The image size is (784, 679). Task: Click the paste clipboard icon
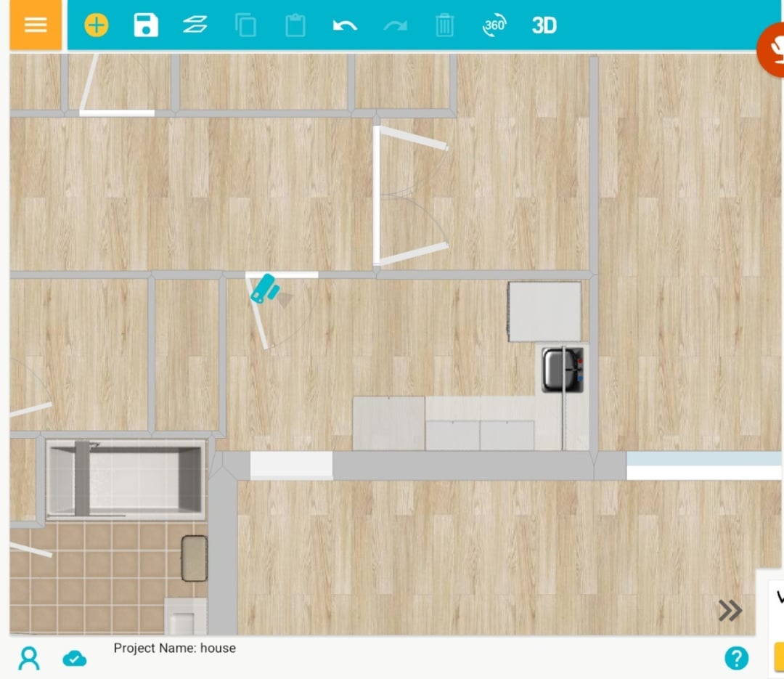coord(295,25)
